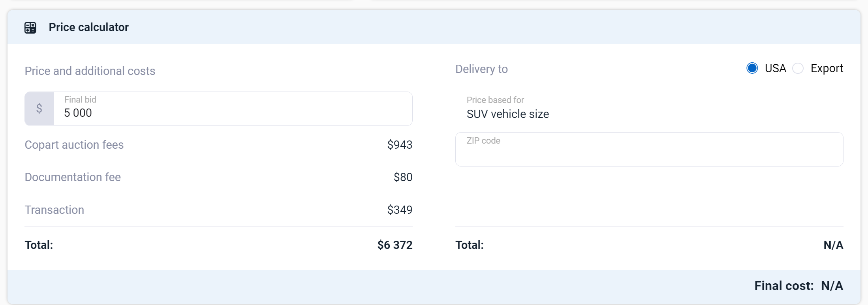
Task: Click the Price and additional costs heading
Action: point(90,71)
